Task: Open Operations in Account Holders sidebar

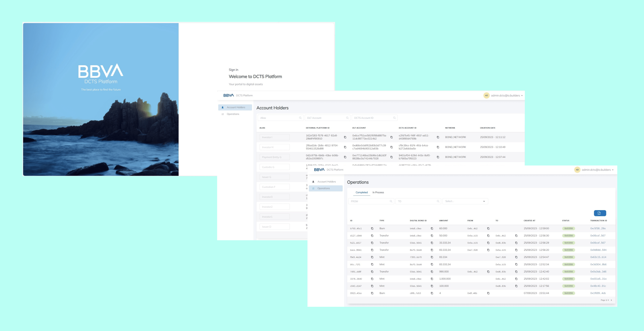Action: click(x=233, y=114)
